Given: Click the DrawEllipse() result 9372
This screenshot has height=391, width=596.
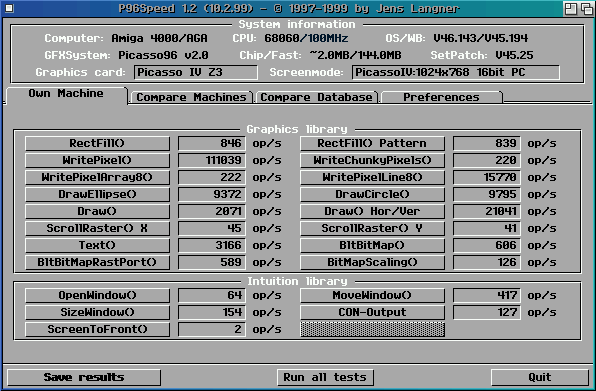Looking at the screenshot, I should 212,194.
